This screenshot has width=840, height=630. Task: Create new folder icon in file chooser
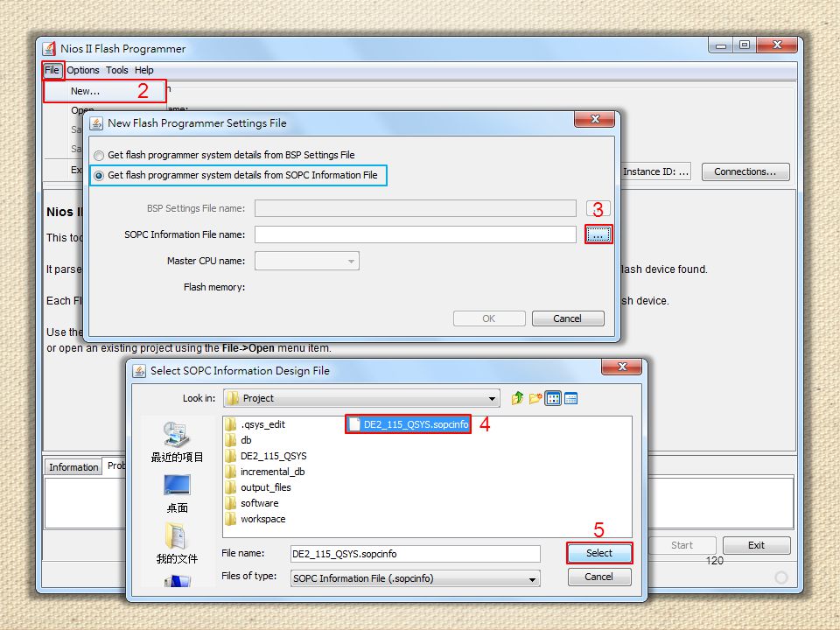point(535,398)
